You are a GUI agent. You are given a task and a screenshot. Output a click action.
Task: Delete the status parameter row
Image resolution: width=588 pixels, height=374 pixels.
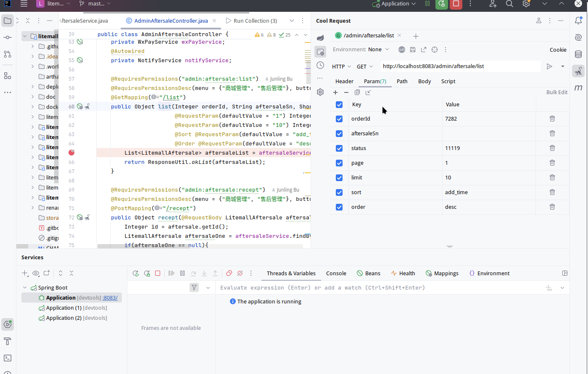pyautogui.click(x=552, y=148)
